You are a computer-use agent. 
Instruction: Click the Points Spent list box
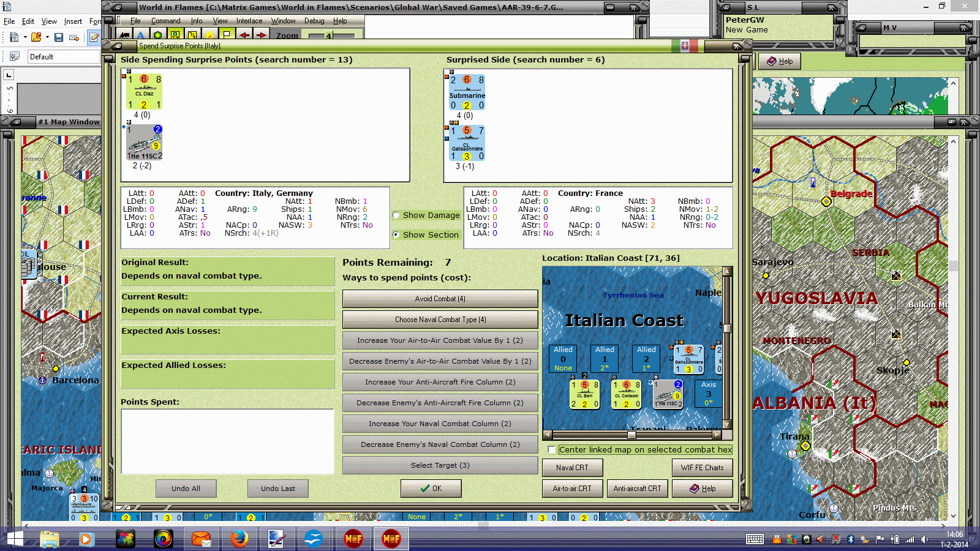[227, 441]
